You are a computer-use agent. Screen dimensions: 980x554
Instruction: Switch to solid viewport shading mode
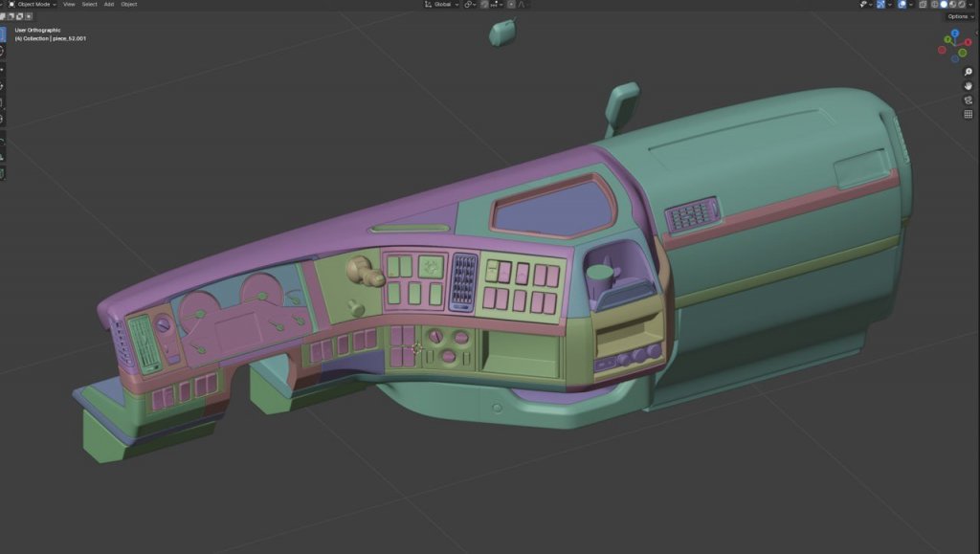(944, 4)
